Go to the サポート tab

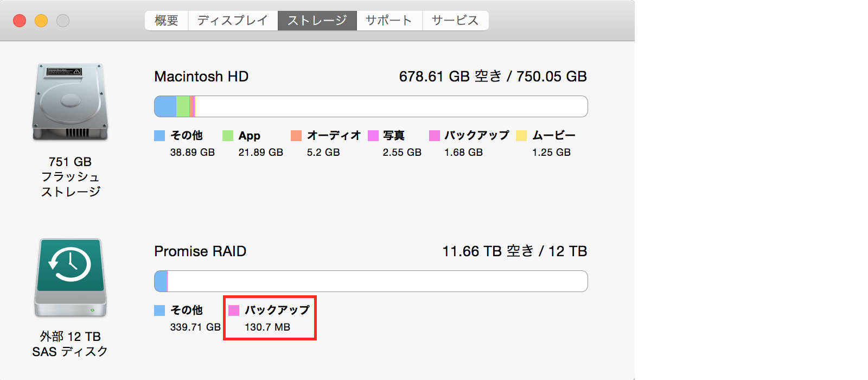point(389,21)
